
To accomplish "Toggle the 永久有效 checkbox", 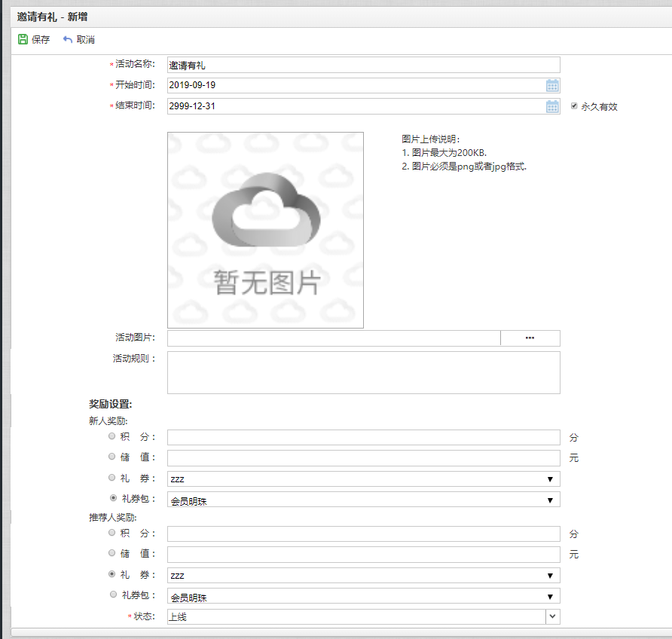I will [574, 106].
